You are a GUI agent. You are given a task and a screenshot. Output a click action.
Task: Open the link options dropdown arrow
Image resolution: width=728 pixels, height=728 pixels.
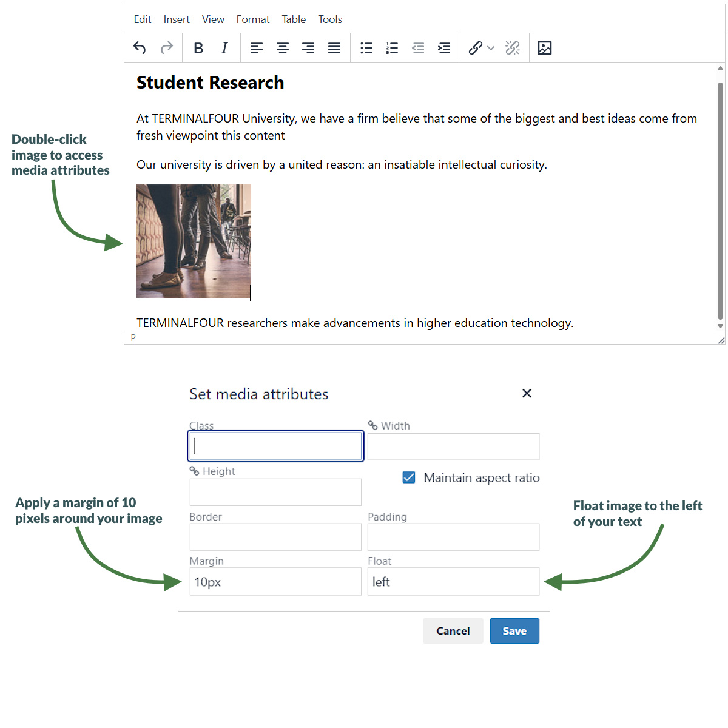coord(490,48)
